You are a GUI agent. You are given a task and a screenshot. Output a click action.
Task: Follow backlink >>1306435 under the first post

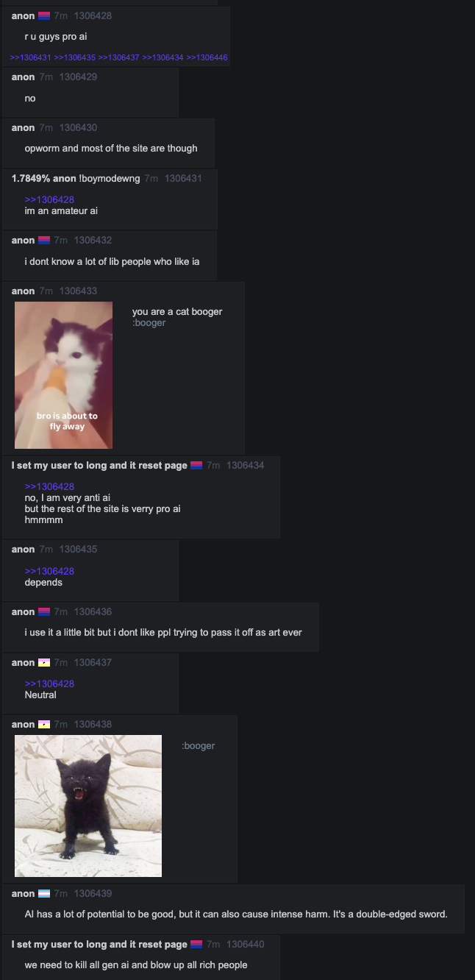point(75,57)
